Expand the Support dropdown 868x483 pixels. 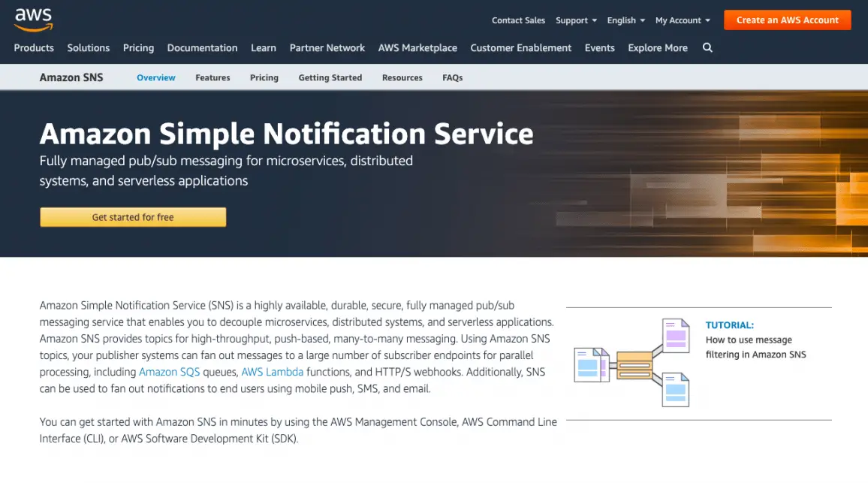576,20
